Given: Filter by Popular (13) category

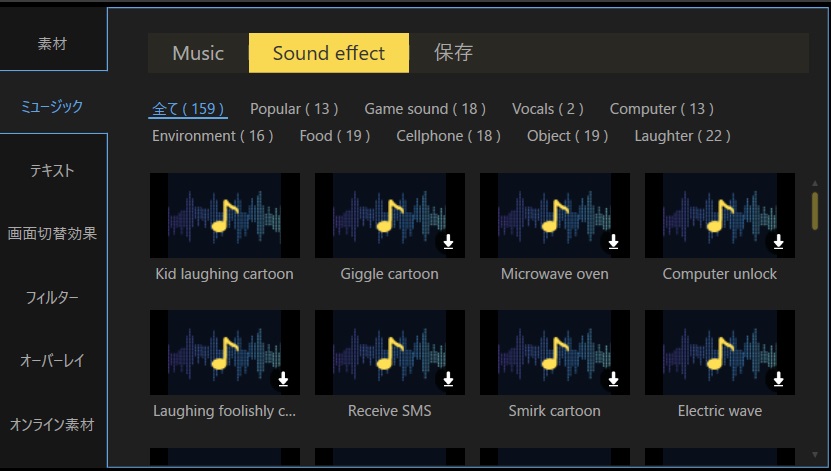Looking at the screenshot, I should (294, 109).
